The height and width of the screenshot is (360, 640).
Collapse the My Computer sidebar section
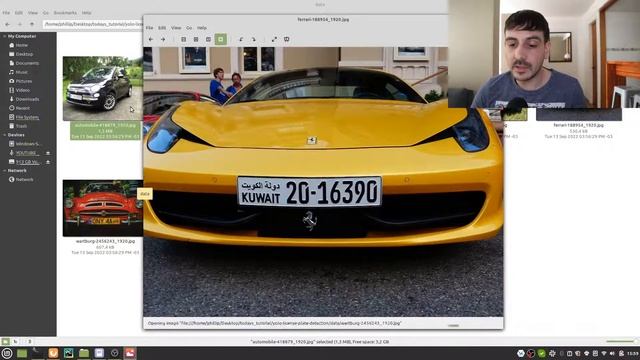(4, 36)
